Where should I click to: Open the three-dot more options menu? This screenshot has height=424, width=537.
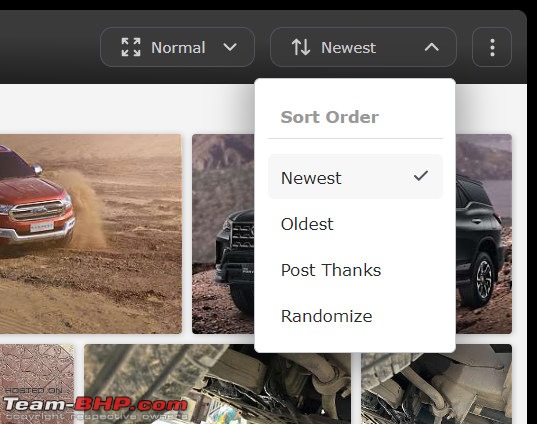click(x=492, y=47)
